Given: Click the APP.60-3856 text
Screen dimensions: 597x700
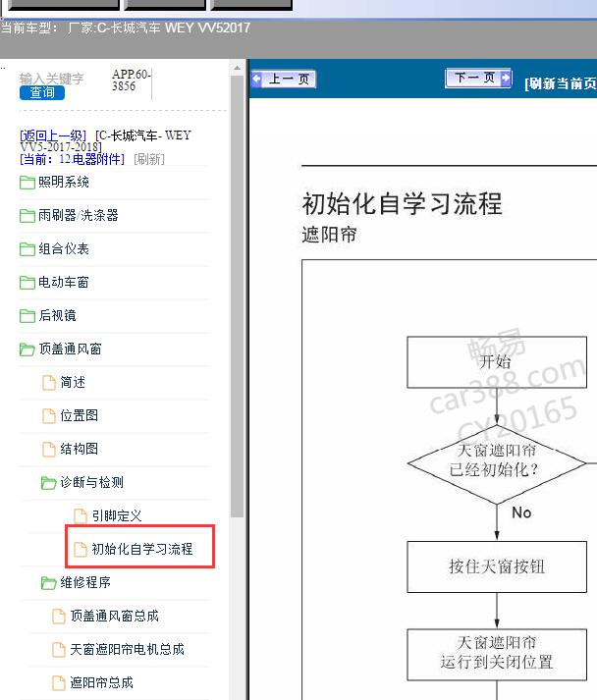Looking at the screenshot, I should (132, 81).
